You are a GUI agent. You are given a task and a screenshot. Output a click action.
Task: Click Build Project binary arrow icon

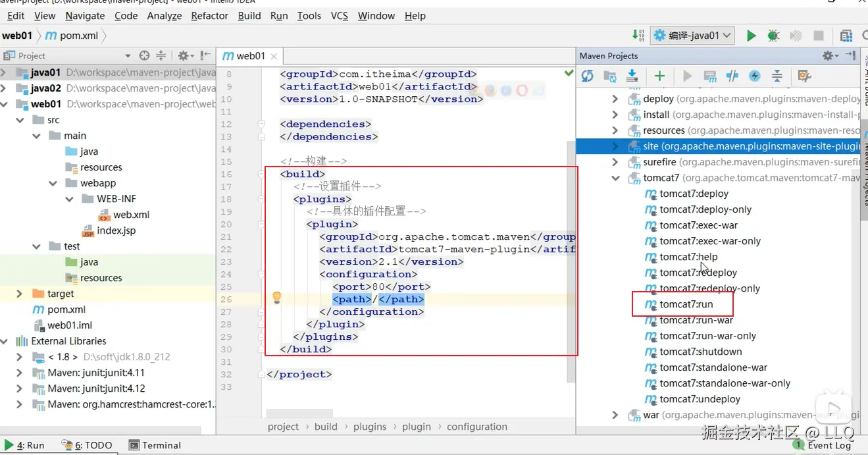(638, 36)
